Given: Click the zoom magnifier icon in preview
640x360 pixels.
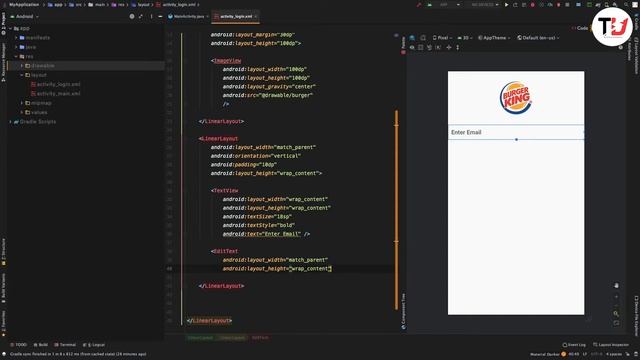Looking at the screenshot, I should click(616, 313).
